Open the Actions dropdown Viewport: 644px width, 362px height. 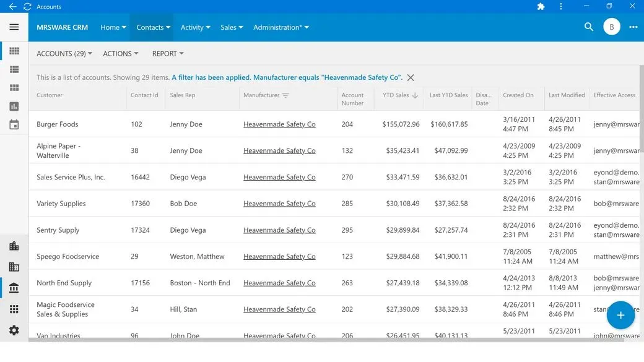(121, 54)
